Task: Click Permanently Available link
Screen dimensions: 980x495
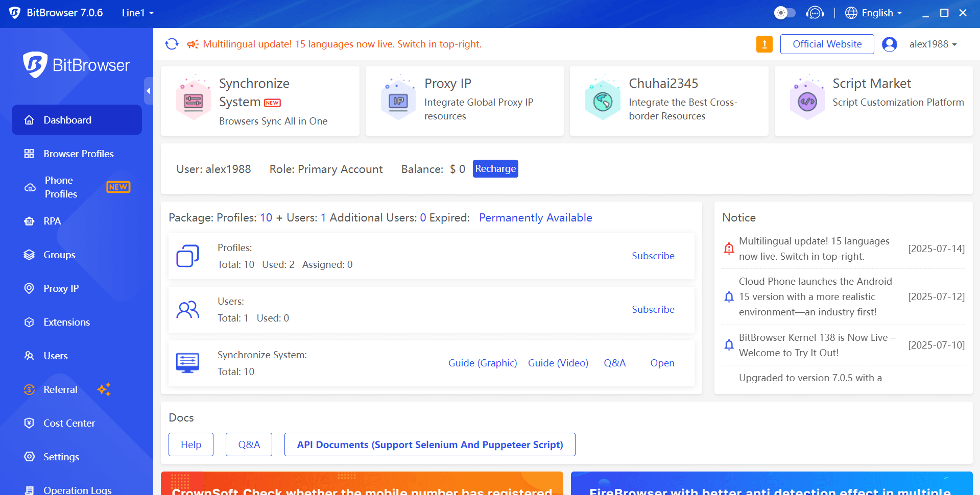Action: 535,217
